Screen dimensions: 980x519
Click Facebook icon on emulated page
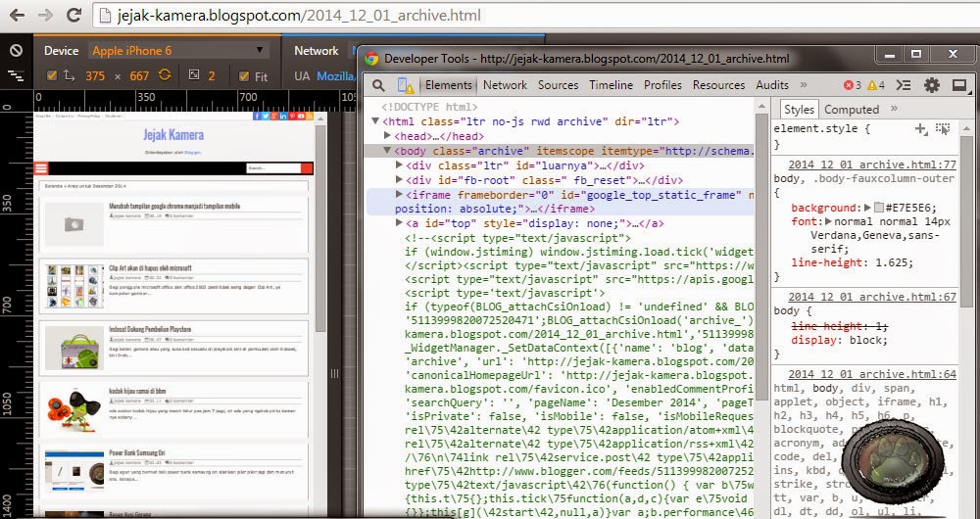coord(256,117)
